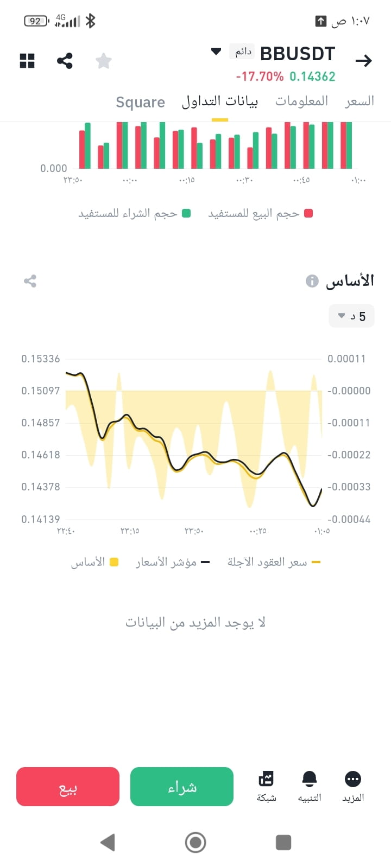Tap the دائم perpetual contract label
Screen dimensions: 391x868
point(242,52)
